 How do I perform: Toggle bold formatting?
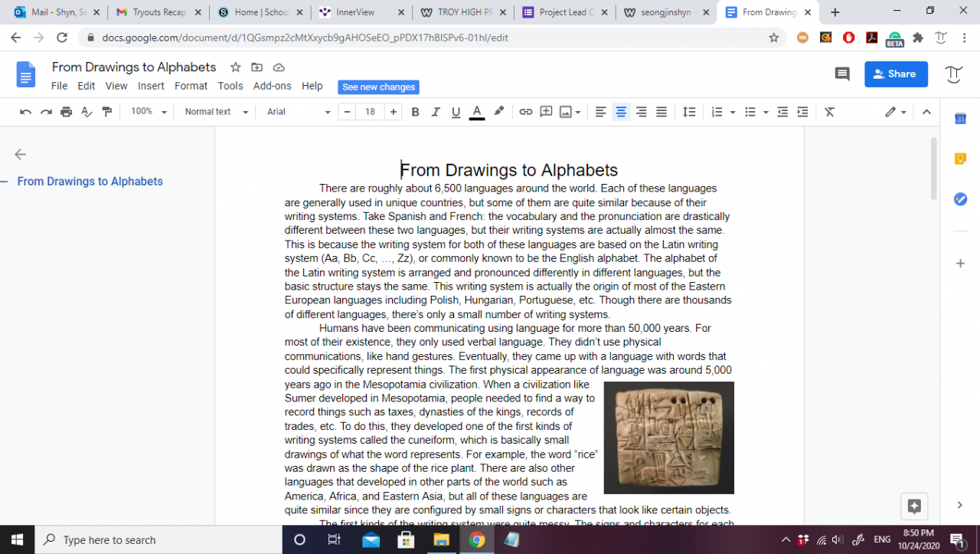(415, 112)
